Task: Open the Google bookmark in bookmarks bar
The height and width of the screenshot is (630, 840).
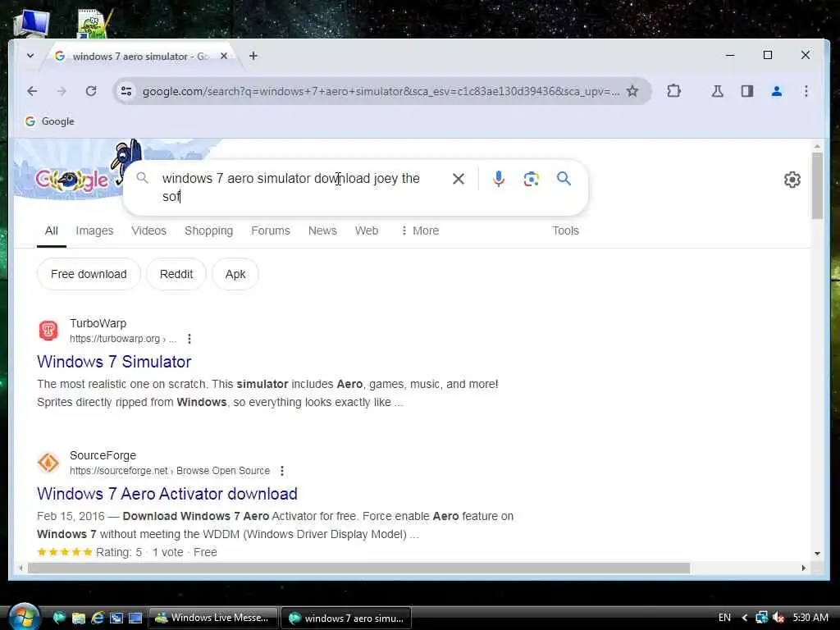Action: pos(50,121)
